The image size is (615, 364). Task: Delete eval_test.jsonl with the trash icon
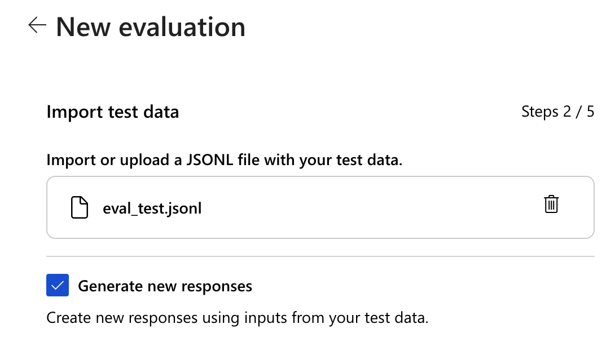pyautogui.click(x=551, y=204)
